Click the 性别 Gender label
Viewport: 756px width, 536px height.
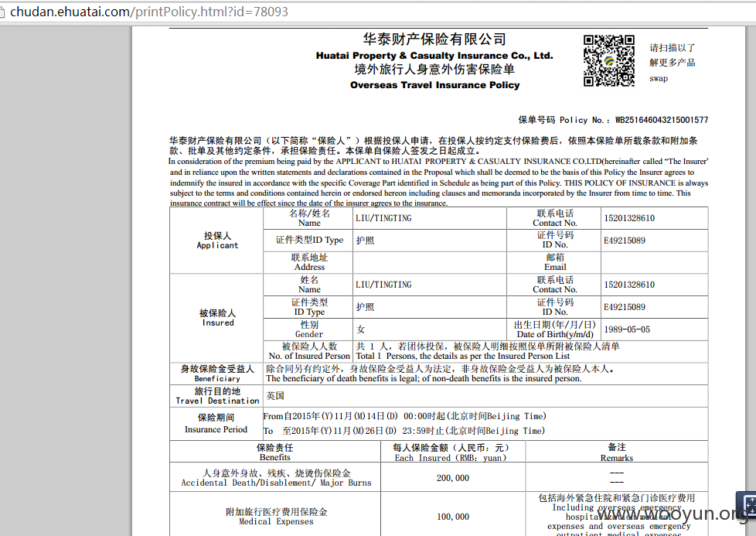(x=309, y=329)
